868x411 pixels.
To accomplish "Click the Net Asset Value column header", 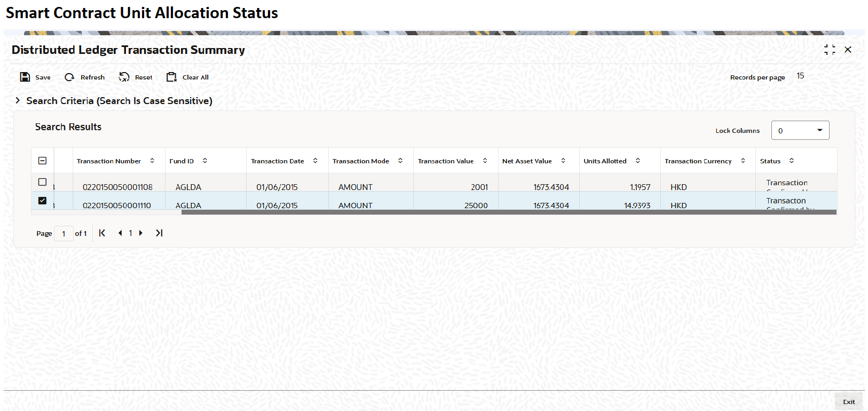I will [527, 161].
